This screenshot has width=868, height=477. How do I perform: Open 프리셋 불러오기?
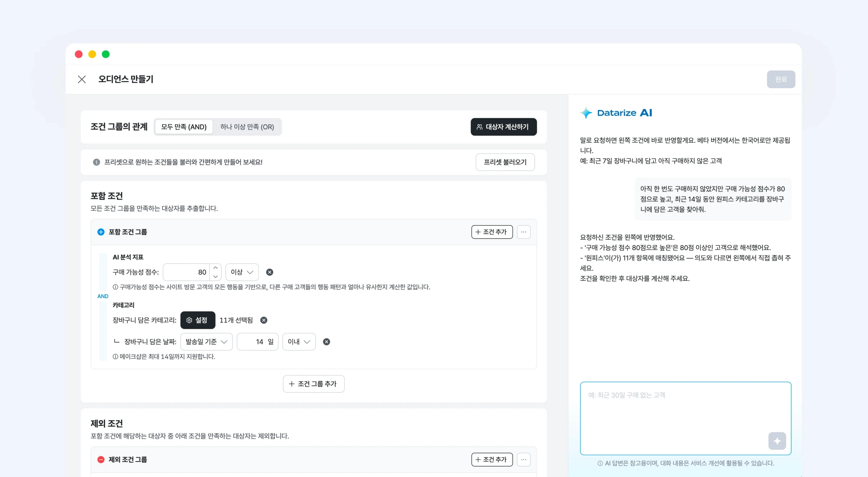tap(505, 162)
